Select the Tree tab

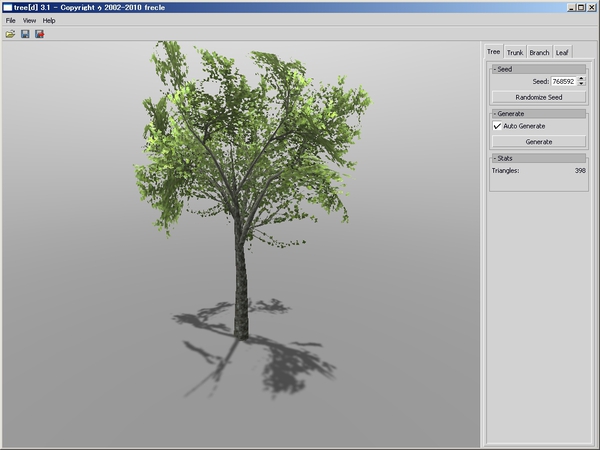click(x=494, y=52)
